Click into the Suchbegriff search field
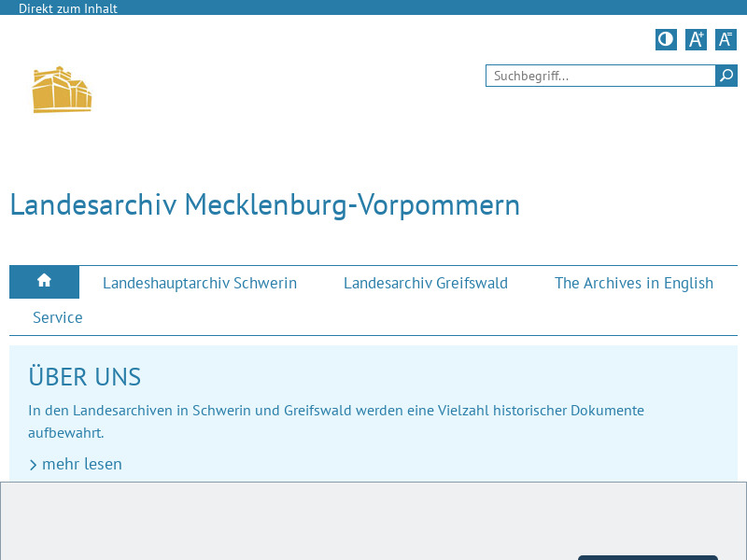Image resolution: width=747 pixels, height=560 pixels. coord(598,76)
